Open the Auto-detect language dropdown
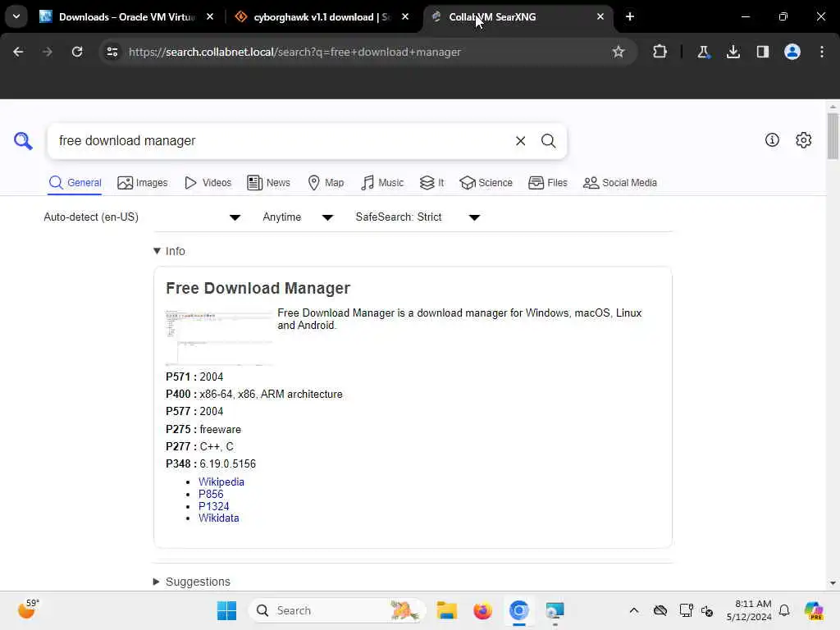 click(x=142, y=217)
